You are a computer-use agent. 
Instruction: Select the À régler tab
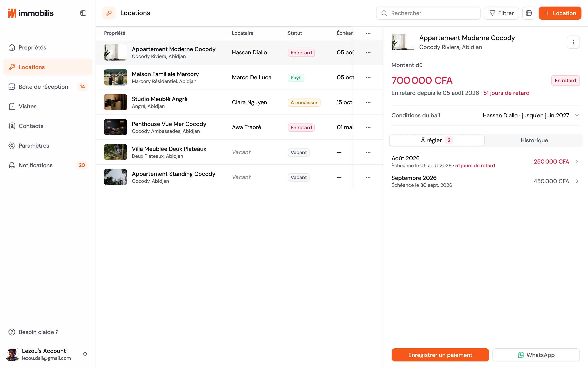pos(437,140)
